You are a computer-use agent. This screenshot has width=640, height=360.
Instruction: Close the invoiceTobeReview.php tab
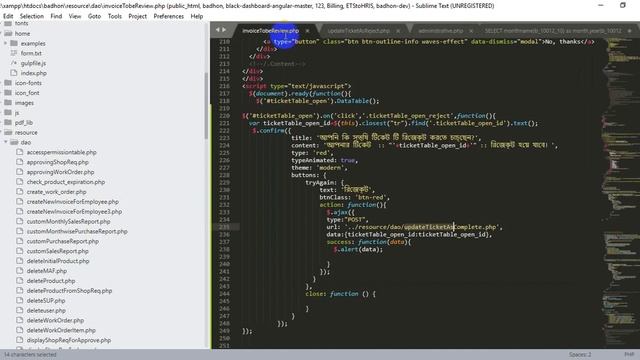pos(307,31)
